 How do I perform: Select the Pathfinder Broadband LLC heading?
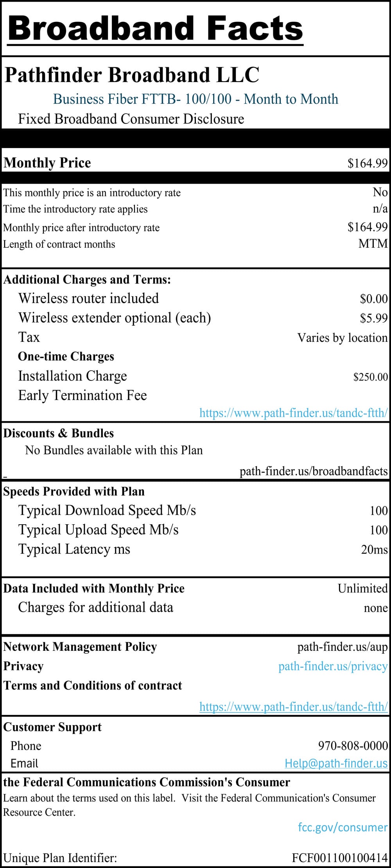pos(132,75)
